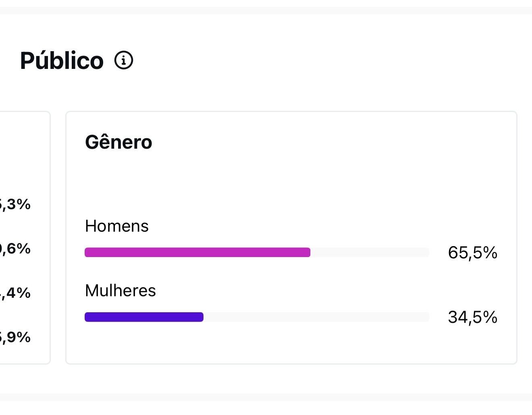Click the 34,5% value for Mulheres

coord(472,317)
